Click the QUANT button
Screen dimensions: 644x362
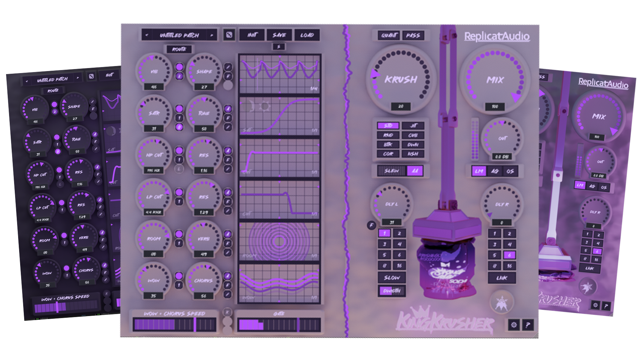coord(389,35)
